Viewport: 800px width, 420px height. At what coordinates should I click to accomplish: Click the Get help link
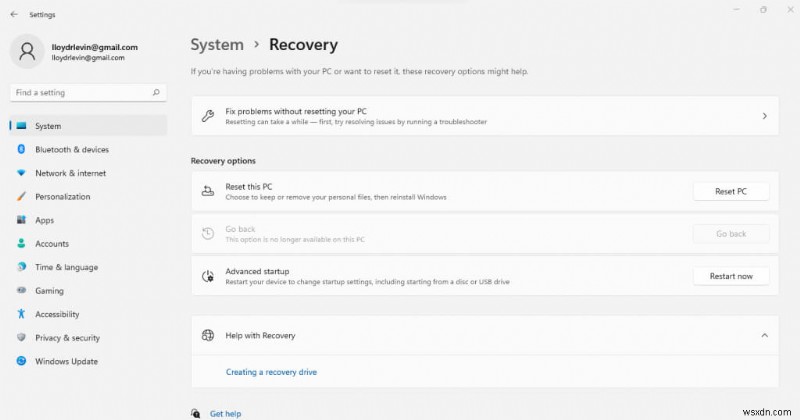point(226,414)
